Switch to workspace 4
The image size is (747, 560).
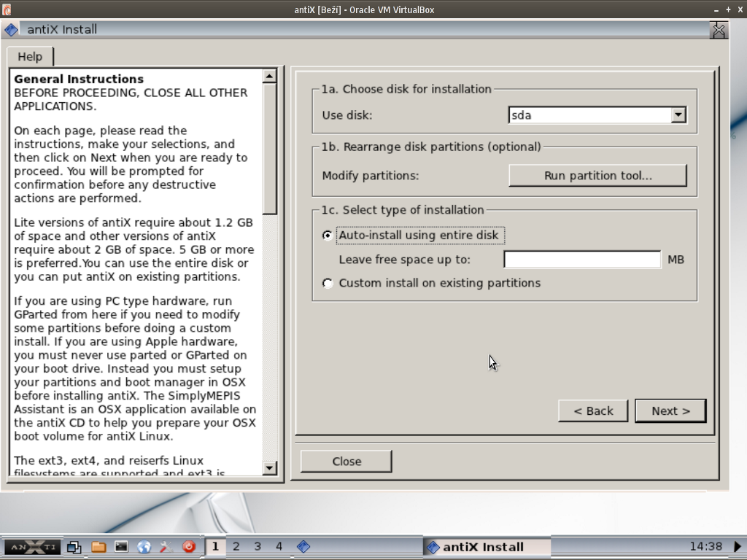pyautogui.click(x=279, y=547)
